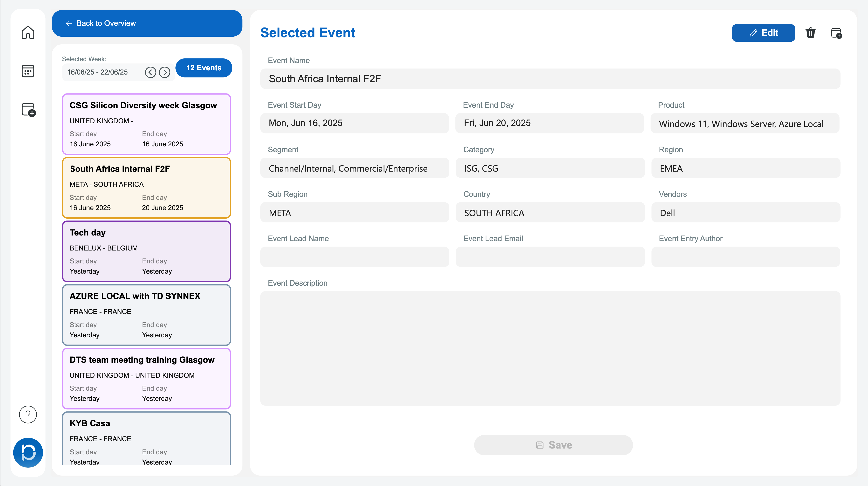Click Back to Overview button
The width and height of the screenshot is (868, 486).
[147, 23]
